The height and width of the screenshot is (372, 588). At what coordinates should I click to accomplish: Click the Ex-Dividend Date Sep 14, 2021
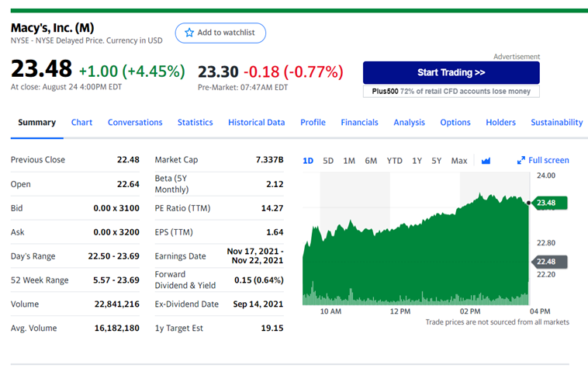coord(258,304)
